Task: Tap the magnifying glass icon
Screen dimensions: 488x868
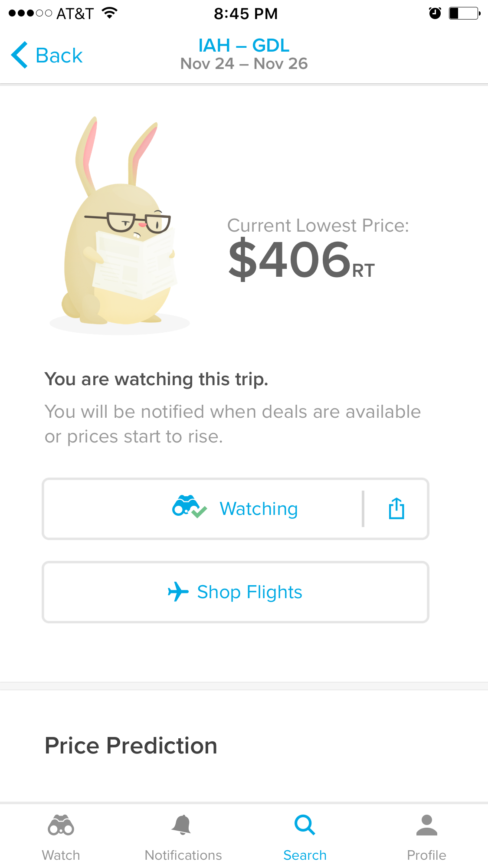Action: pos(305,825)
